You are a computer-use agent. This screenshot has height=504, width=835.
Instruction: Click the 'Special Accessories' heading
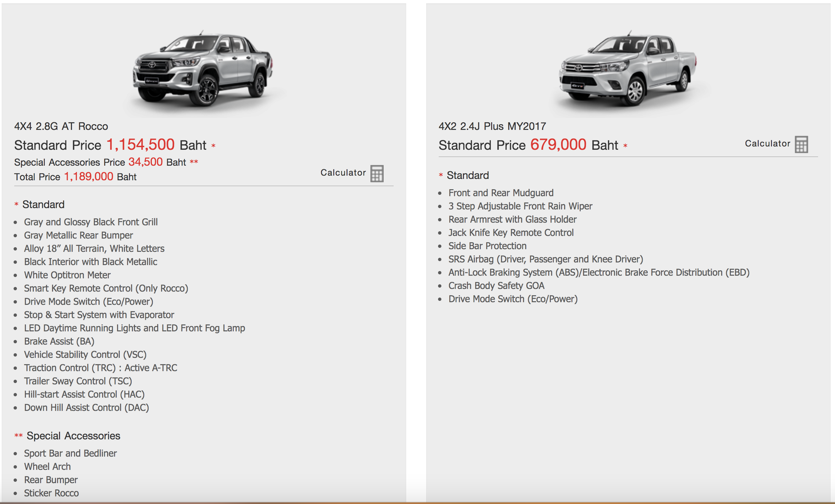[x=74, y=436]
